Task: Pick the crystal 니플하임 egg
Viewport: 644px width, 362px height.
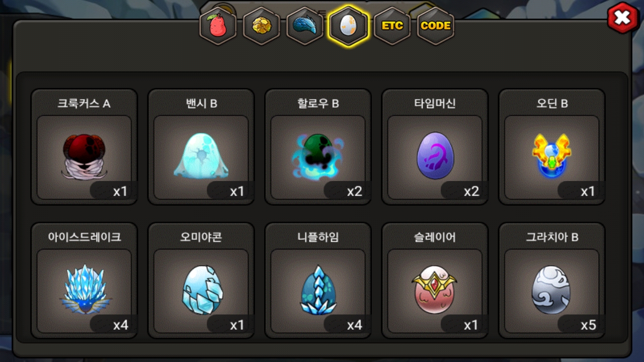Action: coord(318,290)
